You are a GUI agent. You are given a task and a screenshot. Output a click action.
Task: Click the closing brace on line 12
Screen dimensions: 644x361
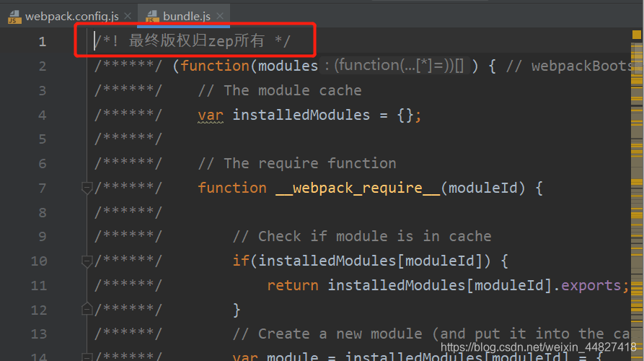coord(237,310)
